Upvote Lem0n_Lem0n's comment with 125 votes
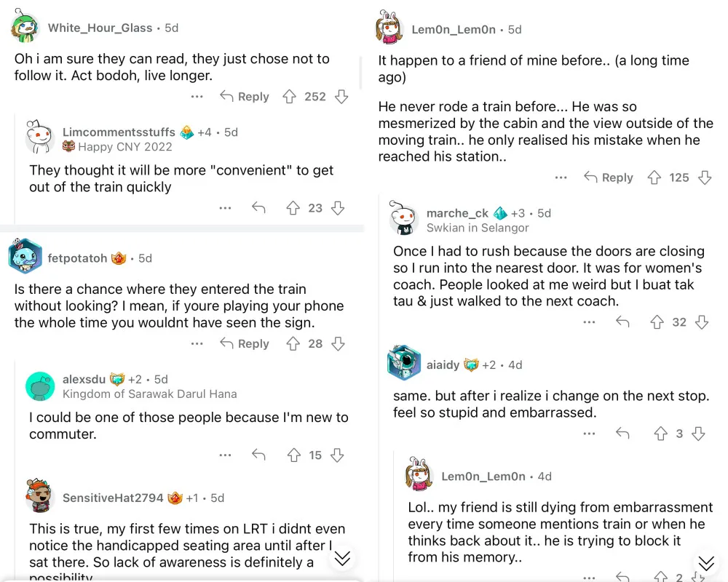The width and height of the screenshot is (728, 582). coord(654,178)
